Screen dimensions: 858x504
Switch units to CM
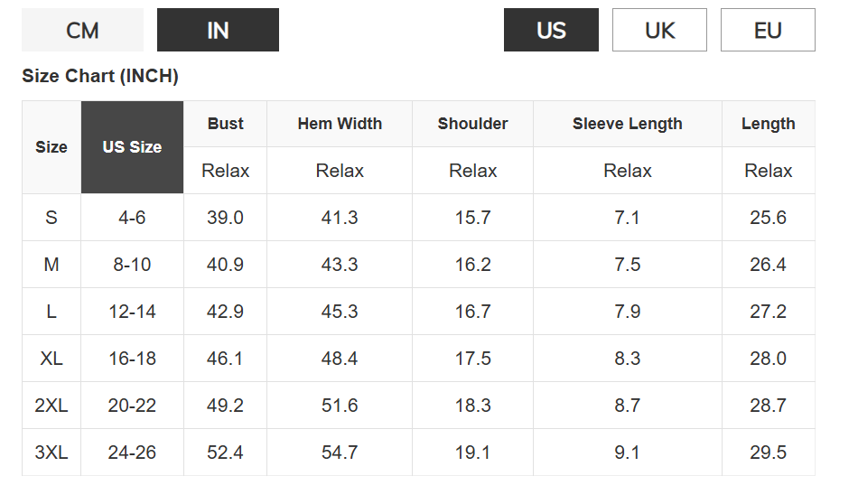click(82, 31)
